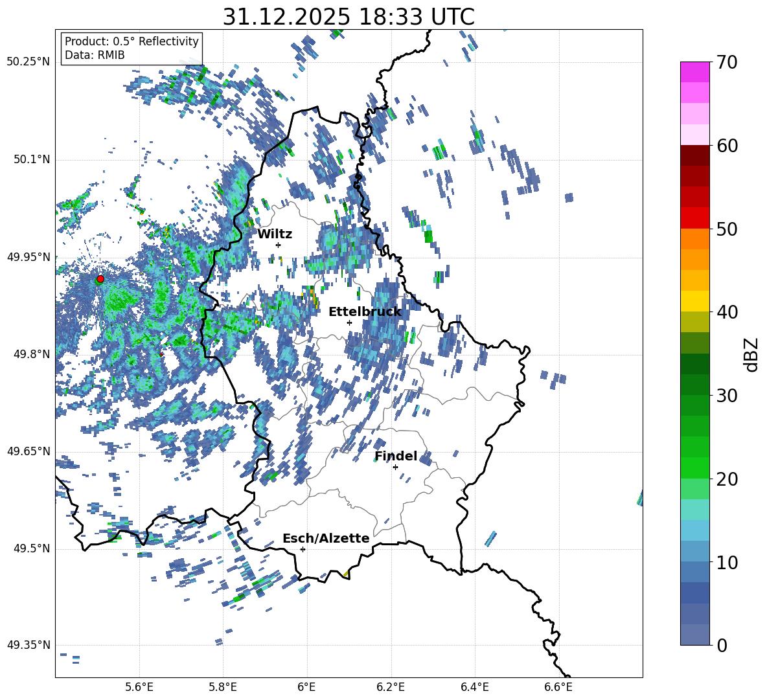This screenshot has width=767, height=700.
Task: Click the Findel location label
Action: pyautogui.click(x=396, y=456)
